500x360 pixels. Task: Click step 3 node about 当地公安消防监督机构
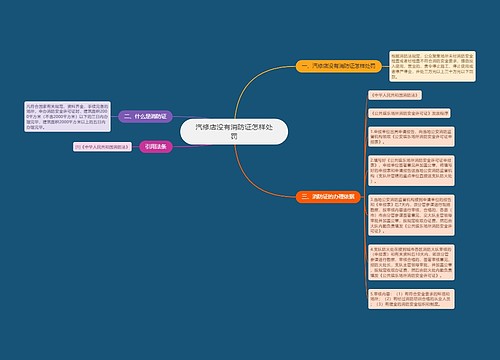click(411, 215)
